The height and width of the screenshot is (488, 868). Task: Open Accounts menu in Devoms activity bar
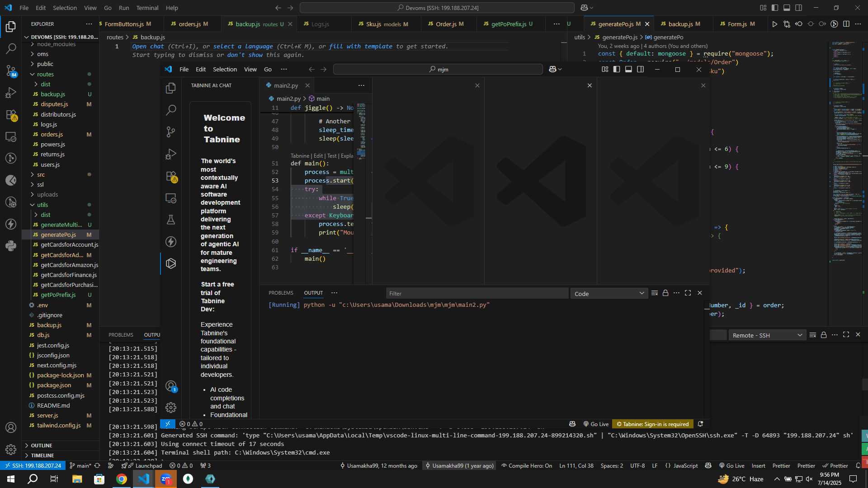click(x=11, y=427)
